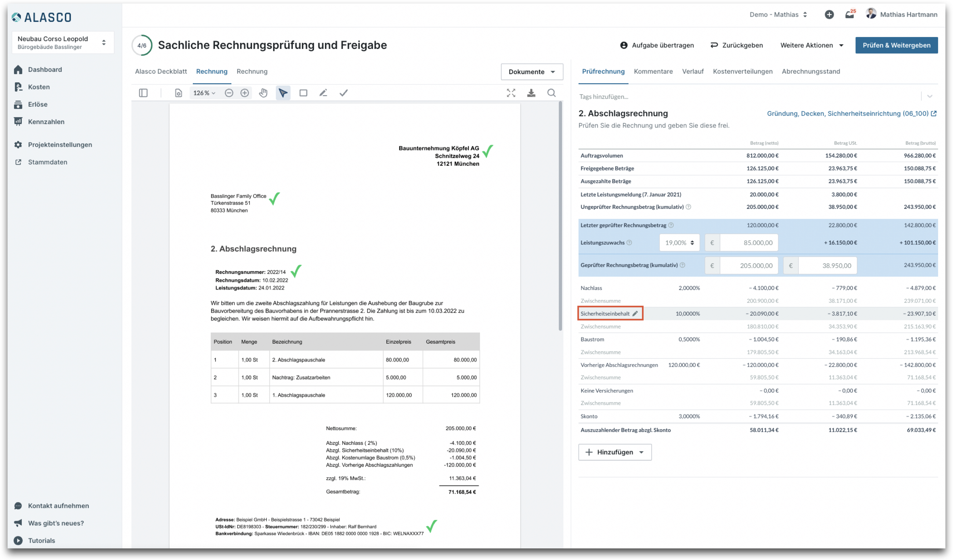Click Kontakt aufnehmen chat item

coord(51,506)
